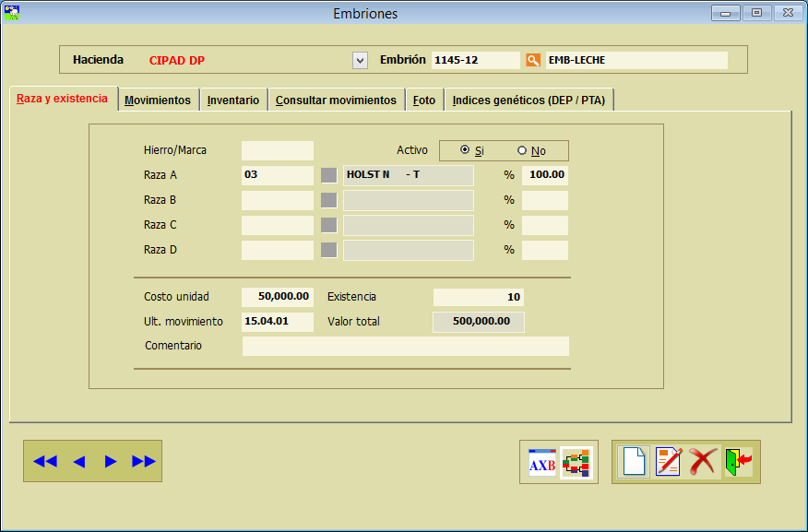The height and width of the screenshot is (532, 808).
Task: Go to the previous record arrow
Action: [78, 461]
